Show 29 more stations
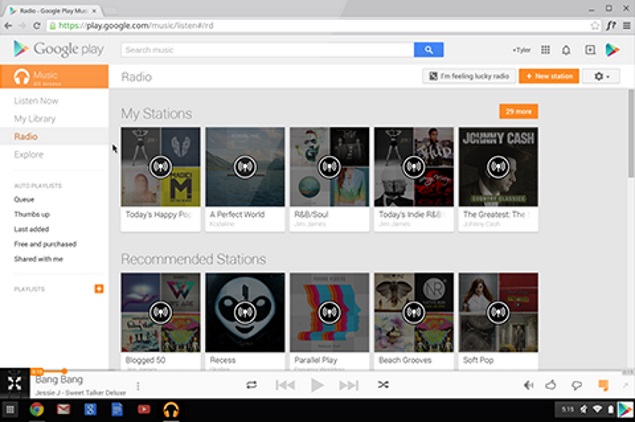 (x=518, y=111)
